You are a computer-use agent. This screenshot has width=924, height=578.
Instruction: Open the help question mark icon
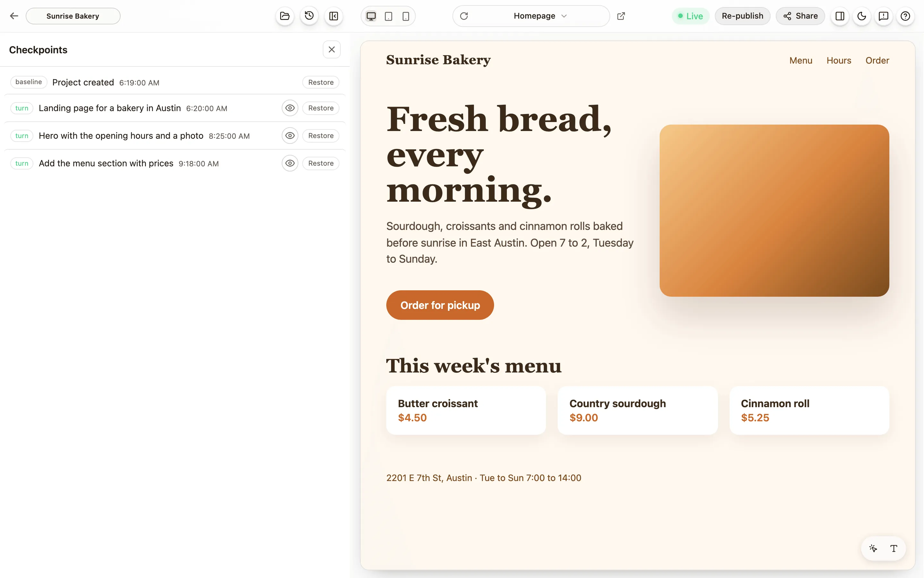click(x=905, y=16)
